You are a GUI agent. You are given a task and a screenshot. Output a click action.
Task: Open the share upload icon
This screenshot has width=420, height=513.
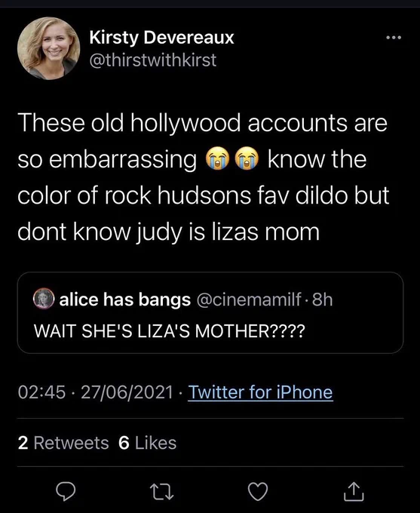click(x=354, y=491)
